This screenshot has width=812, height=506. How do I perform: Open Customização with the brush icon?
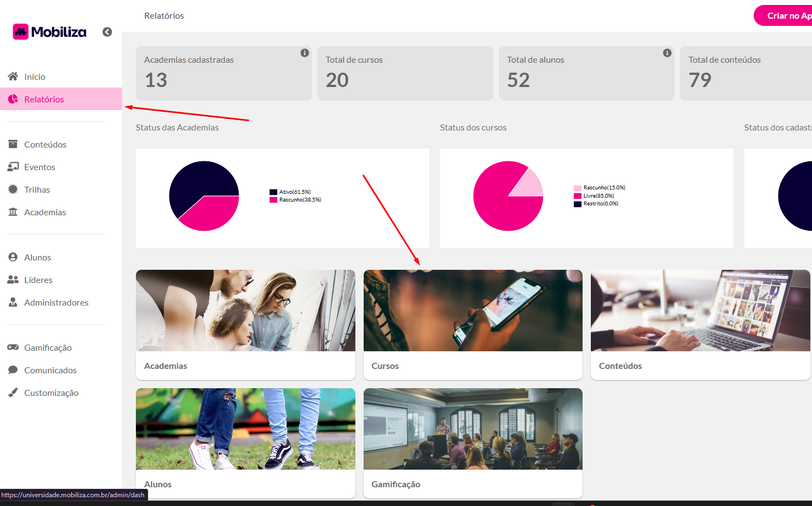pos(13,393)
